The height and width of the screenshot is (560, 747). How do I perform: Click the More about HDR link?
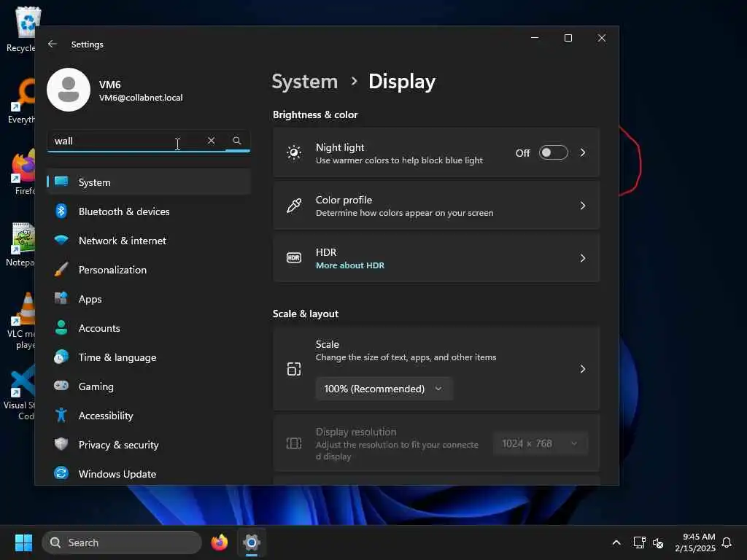coord(350,265)
